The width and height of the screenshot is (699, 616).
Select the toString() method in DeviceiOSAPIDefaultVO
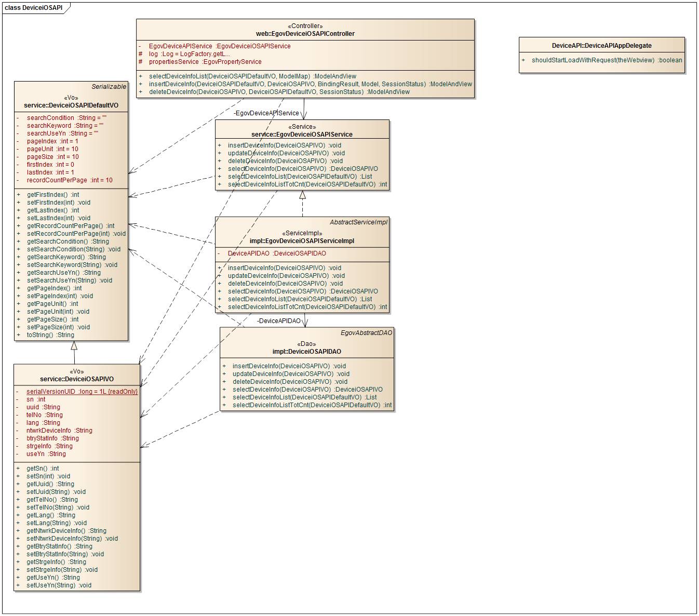(x=50, y=335)
